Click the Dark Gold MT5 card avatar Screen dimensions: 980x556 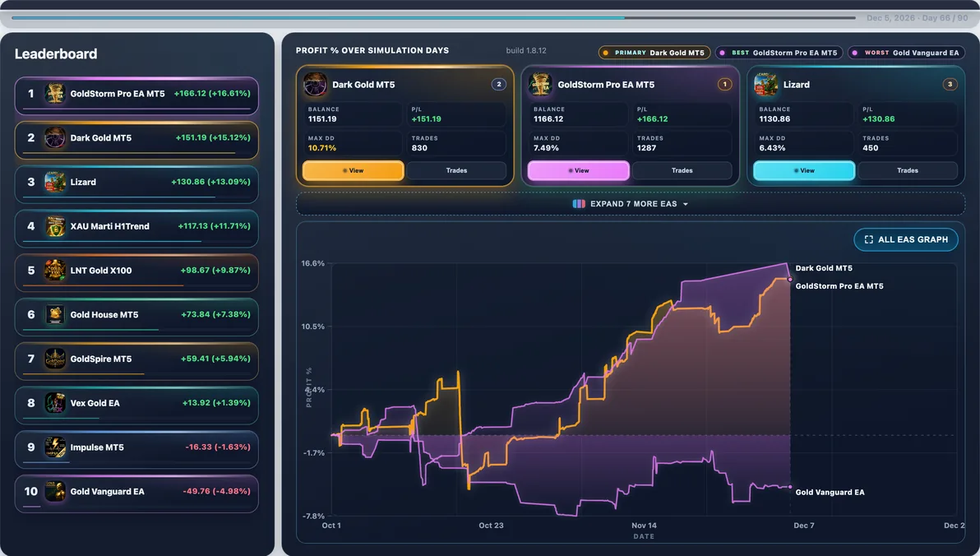(x=315, y=85)
